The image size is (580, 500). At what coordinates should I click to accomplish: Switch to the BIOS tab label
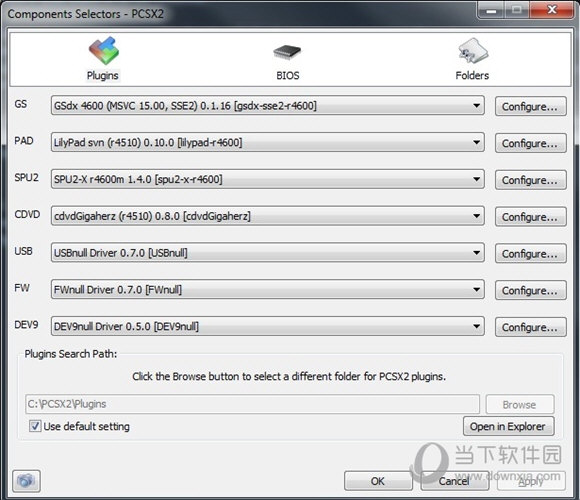click(x=287, y=75)
